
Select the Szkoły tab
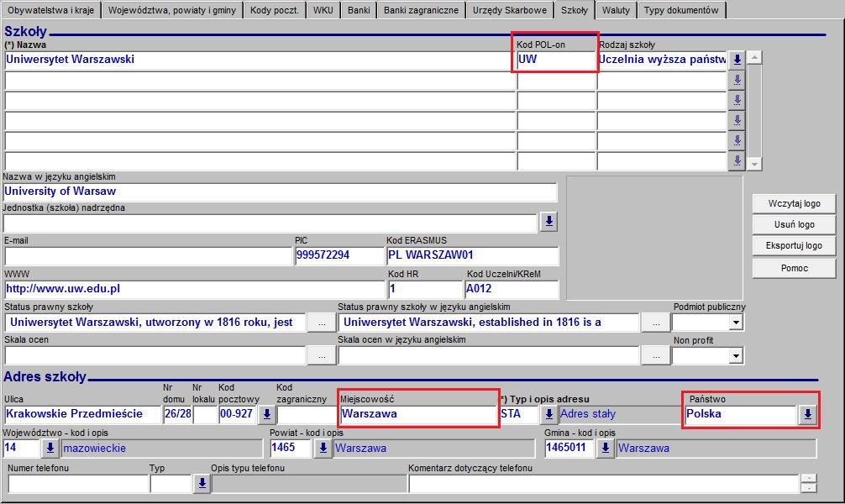(x=575, y=10)
